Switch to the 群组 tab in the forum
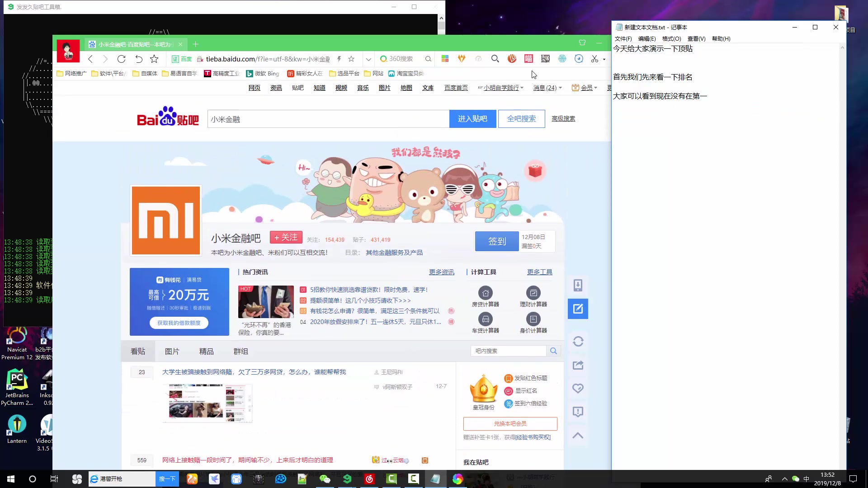868x488 pixels. (x=241, y=352)
